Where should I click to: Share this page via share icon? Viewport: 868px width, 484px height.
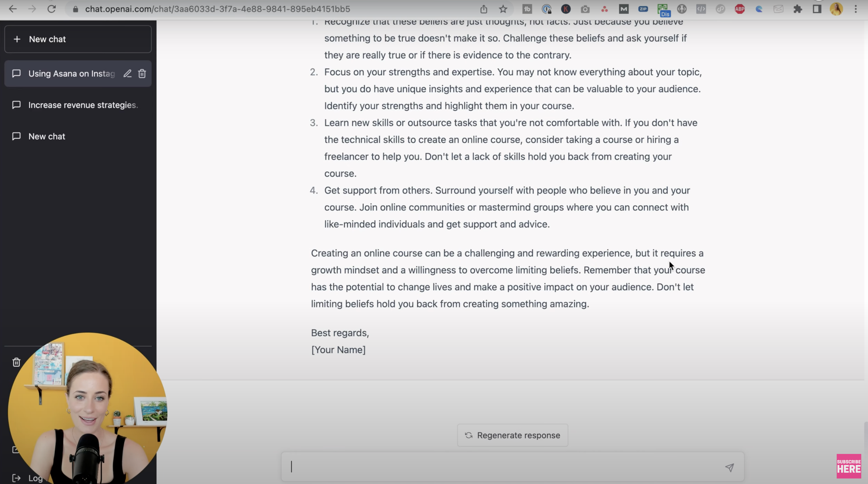[x=484, y=9]
